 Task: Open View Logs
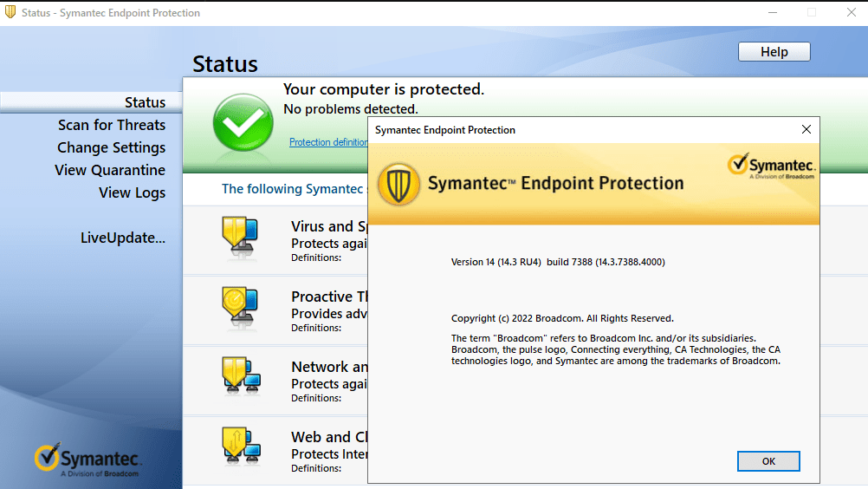tap(132, 192)
